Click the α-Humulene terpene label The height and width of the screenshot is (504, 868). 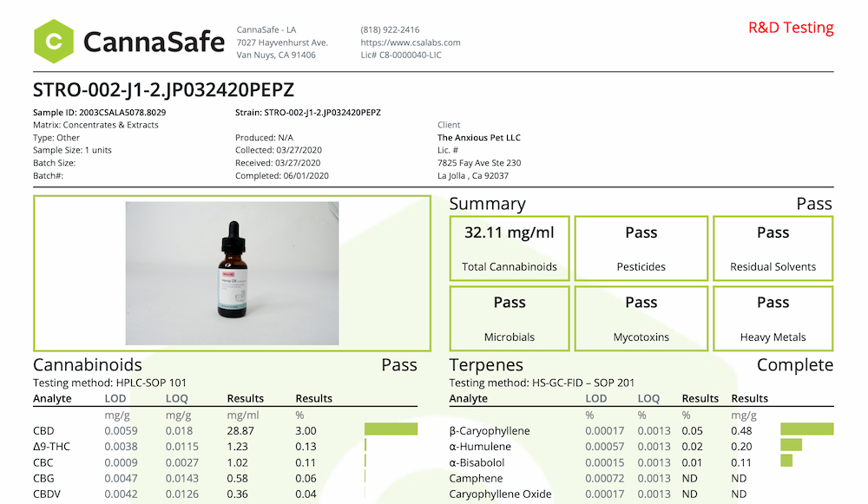480,447
